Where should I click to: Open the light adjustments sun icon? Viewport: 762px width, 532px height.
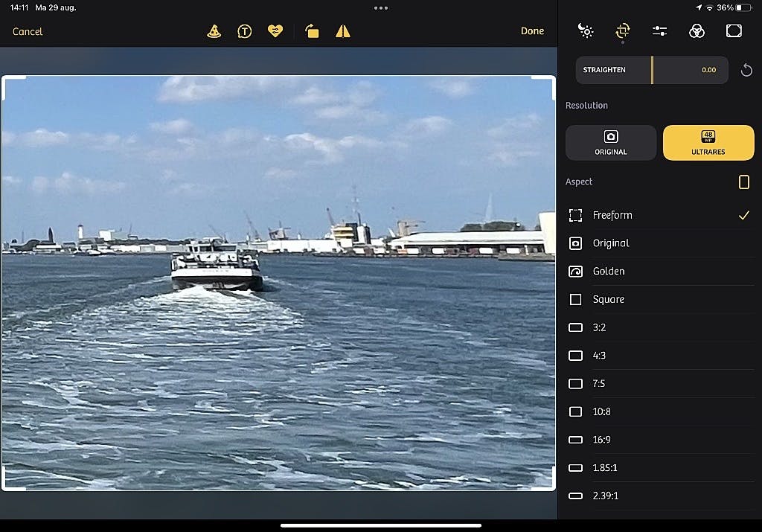click(586, 31)
